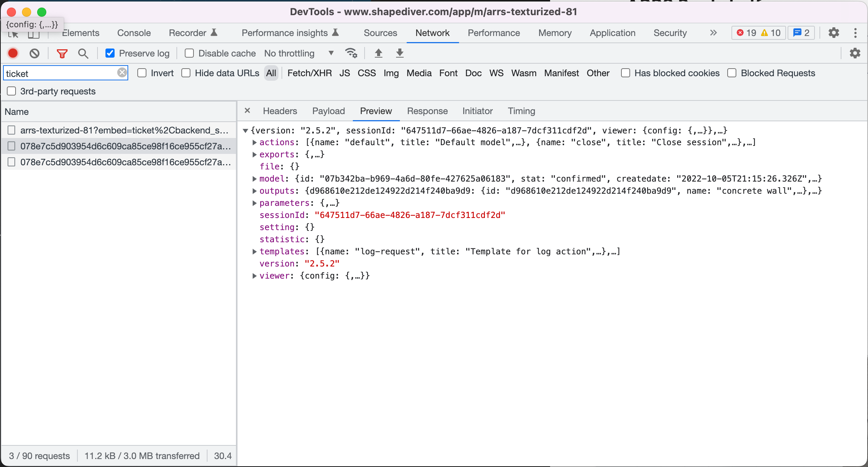Filter requests by Fetch/XHR
Image resolution: width=868 pixels, height=467 pixels.
tap(309, 73)
